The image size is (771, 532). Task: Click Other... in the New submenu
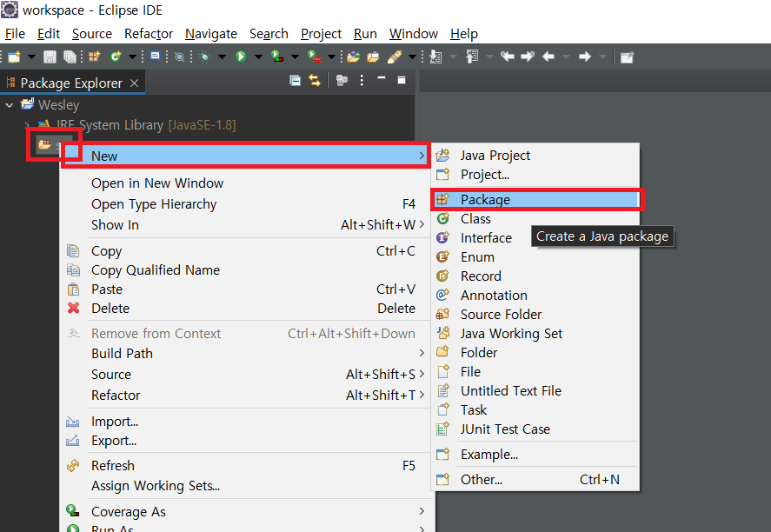coord(536,479)
